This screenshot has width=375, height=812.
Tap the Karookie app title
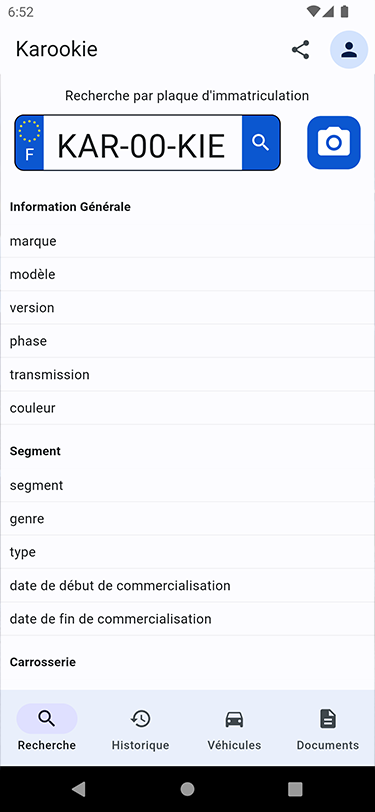point(56,50)
